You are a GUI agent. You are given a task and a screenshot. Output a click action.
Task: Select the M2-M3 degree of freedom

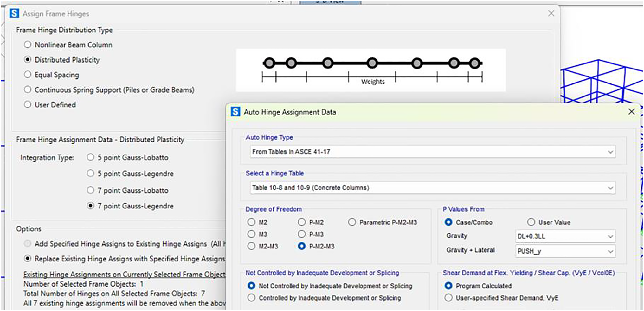point(251,246)
